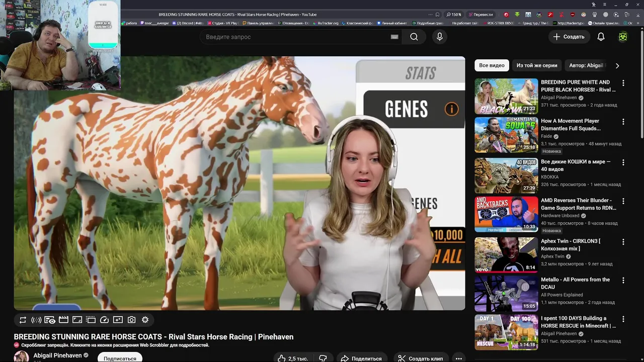Open Все дикие КОШКИ в мире title

[576, 165]
